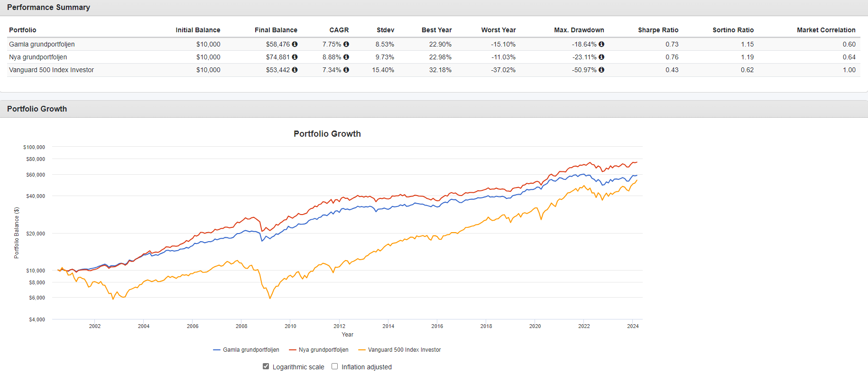This screenshot has height=375, width=868.
Task: Select the Nya grundportfoljen table row name
Action: click(38, 57)
